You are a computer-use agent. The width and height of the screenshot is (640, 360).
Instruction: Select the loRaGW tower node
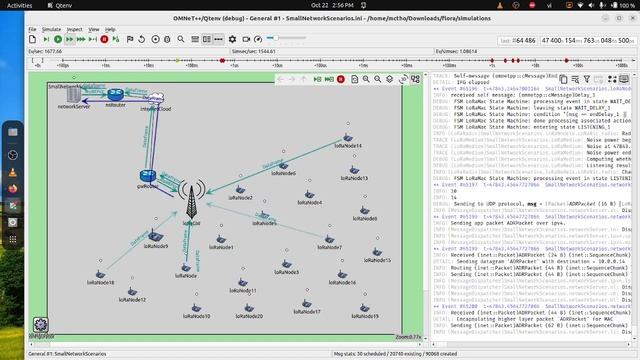click(x=191, y=201)
